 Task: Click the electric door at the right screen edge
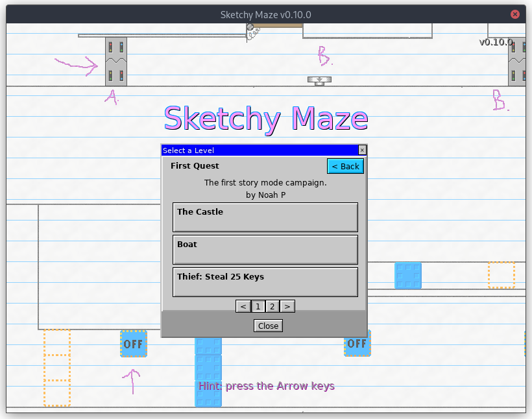point(517,61)
